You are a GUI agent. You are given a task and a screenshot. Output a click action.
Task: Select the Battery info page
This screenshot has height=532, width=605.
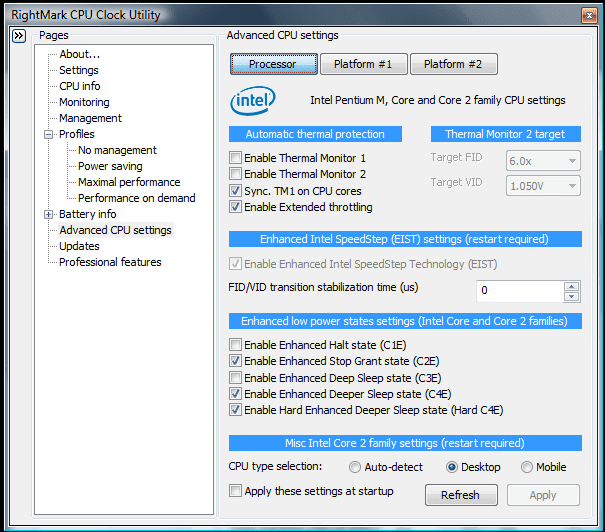click(x=87, y=214)
